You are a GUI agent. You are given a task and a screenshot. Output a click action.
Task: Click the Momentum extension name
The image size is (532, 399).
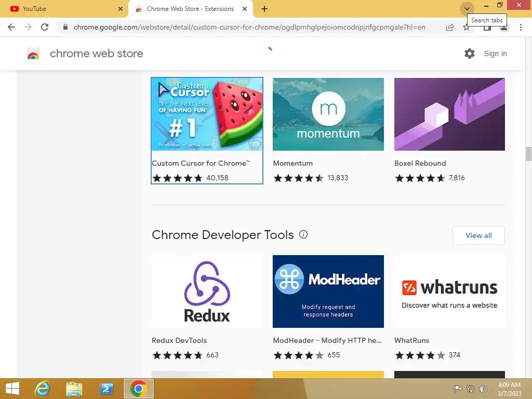(x=293, y=163)
